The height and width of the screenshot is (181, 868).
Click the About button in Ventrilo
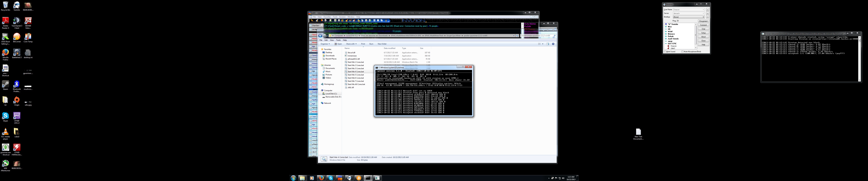703,37
